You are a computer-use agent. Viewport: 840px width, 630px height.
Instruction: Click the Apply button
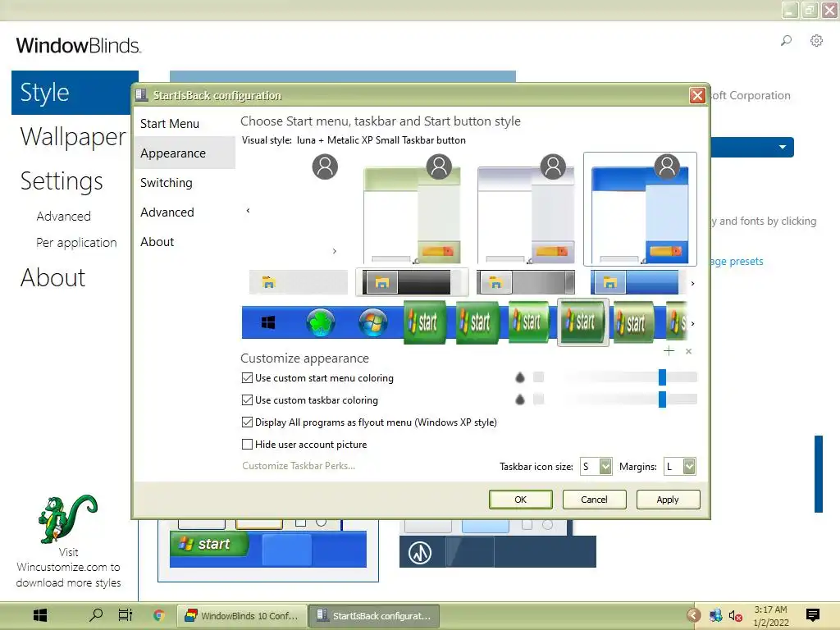pyautogui.click(x=668, y=500)
